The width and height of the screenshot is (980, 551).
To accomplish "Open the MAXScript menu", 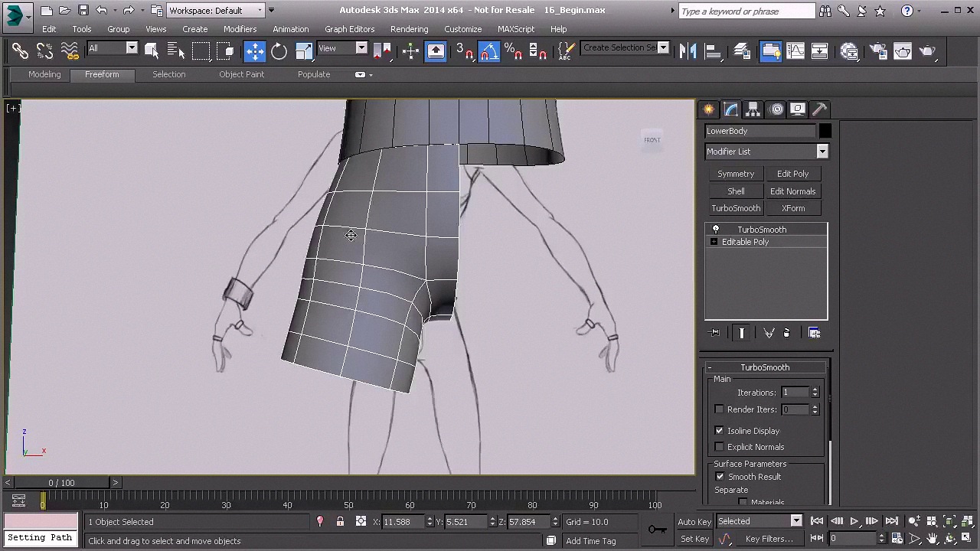I will pos(516,29).
